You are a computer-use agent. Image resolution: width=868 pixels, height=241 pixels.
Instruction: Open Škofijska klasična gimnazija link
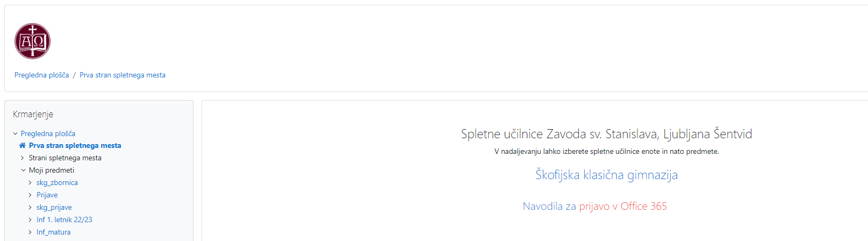click(606, 175)
